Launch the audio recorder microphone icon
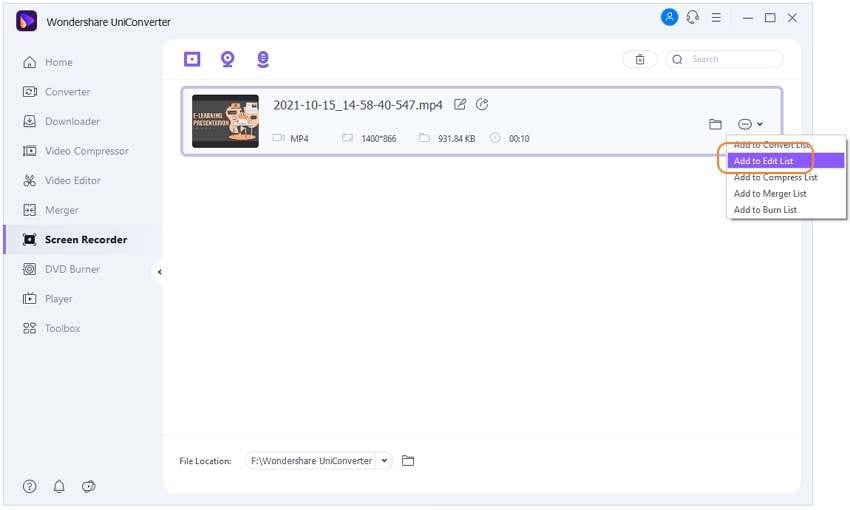850x510 pixels. coord(263,59)
